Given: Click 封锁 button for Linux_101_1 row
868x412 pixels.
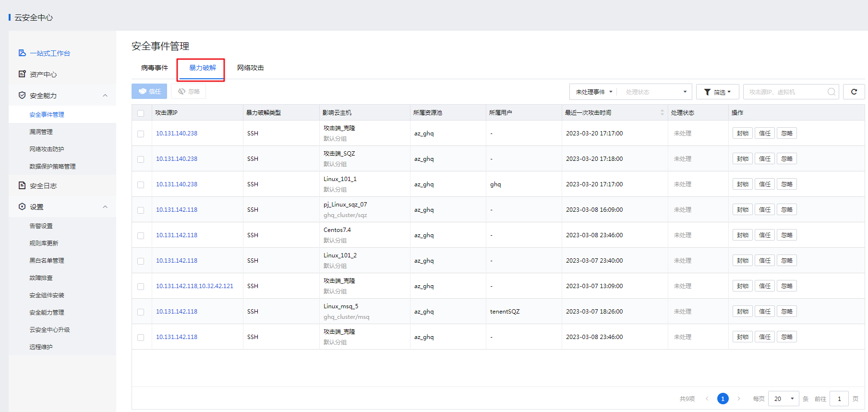Looking at the screenshot, I should click(743, 184).
